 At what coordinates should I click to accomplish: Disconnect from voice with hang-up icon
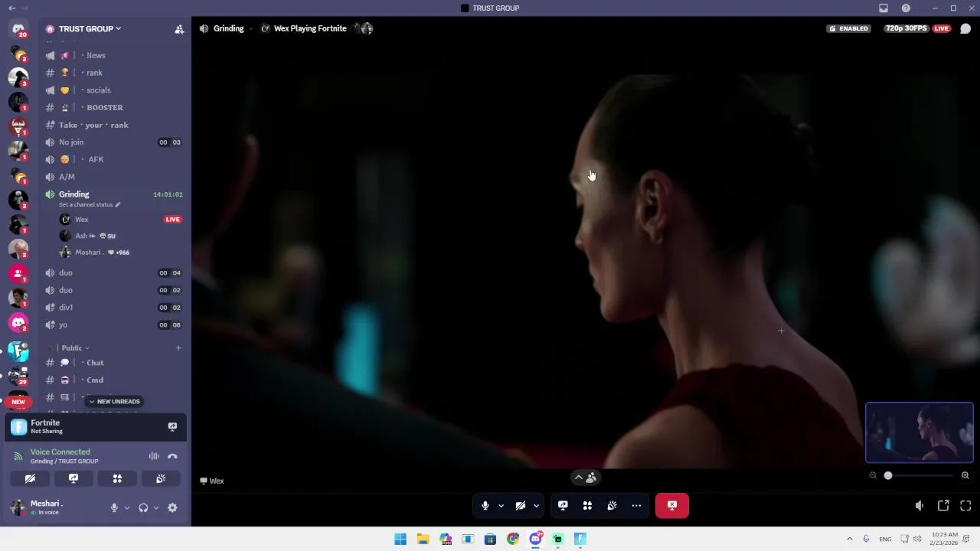coord(172,456)
